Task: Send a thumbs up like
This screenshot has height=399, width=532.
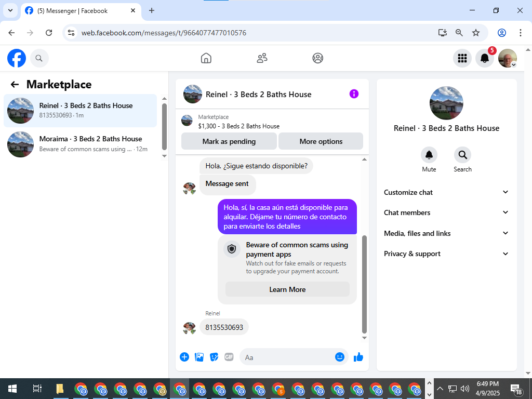Action: (x=358, y=357)
